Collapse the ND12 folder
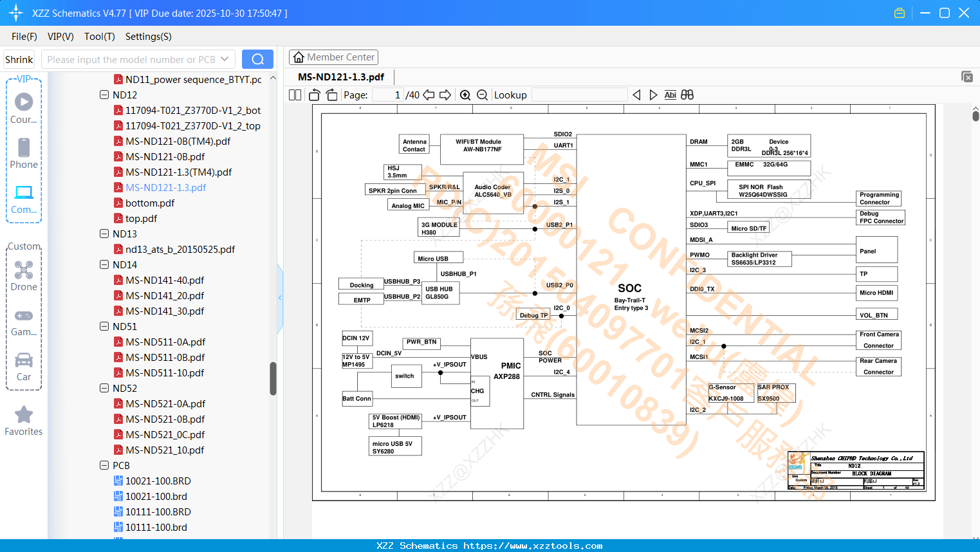 point(104,95)
